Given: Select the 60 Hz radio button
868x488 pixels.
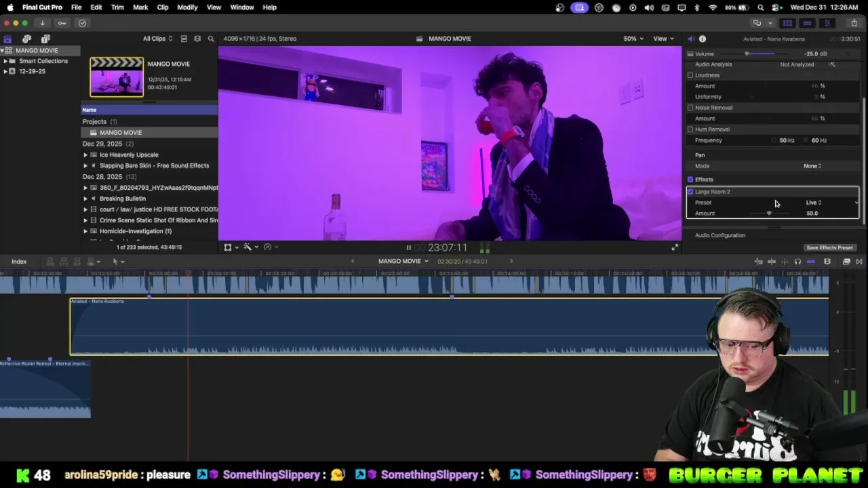Looking at the screenshot, I should (806, 140).
